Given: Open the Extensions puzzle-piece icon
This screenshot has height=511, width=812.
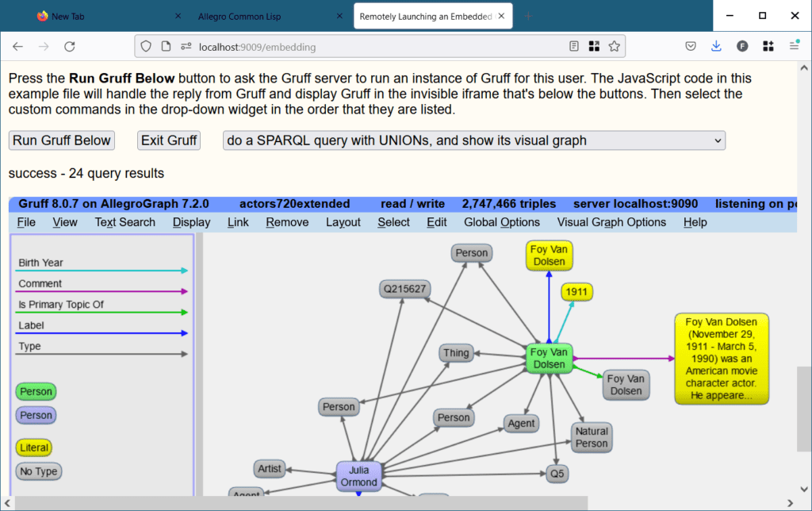Looking at the screenshot, I should click(768, 46).
